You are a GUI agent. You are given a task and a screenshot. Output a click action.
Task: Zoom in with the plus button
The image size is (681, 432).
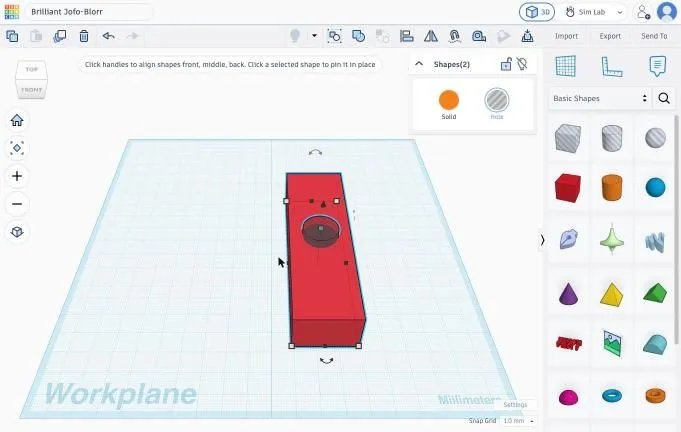(x=17, y=176)
